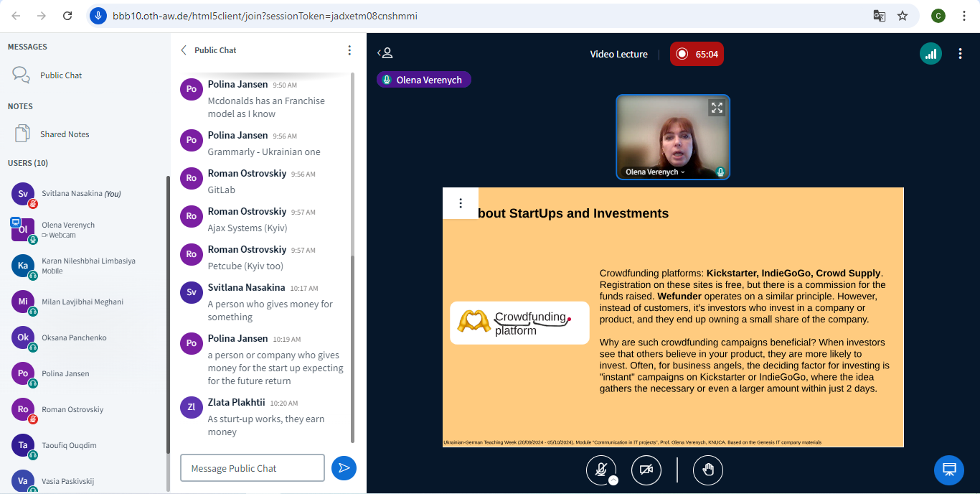Bookmark this page with star icon
The width and height of the screenshot is (980, 494).
pyautogui.click(x=903, y=16)
